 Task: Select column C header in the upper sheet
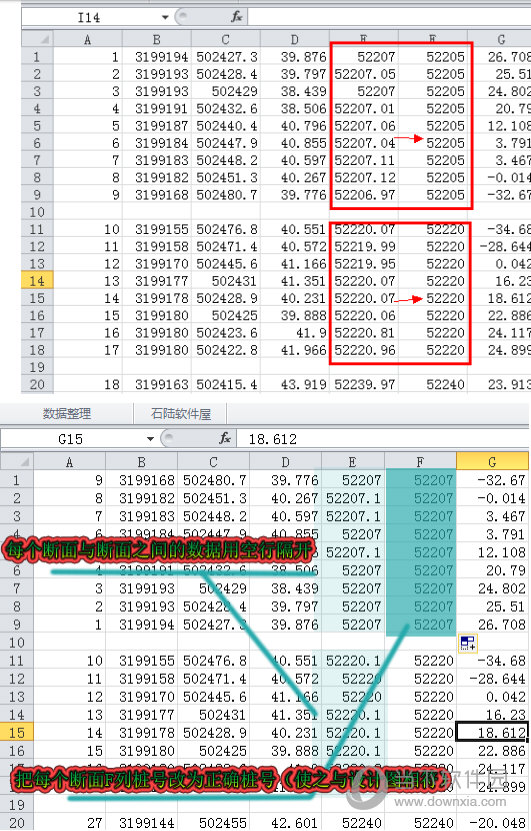(226, 39)
